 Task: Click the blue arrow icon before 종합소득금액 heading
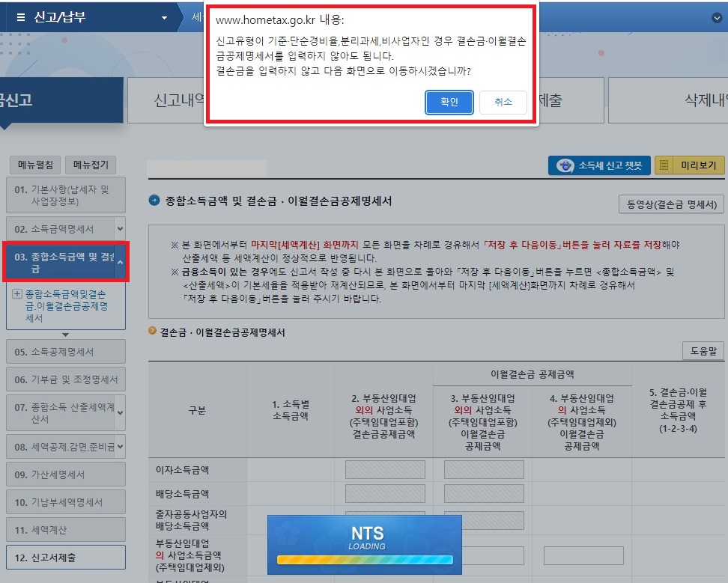[x=154, y=201]
